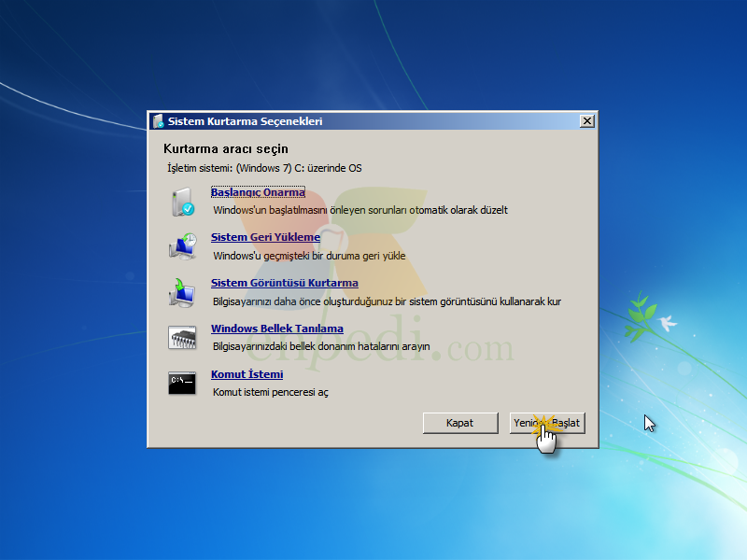Click 'Windows'u geçmişteki bir duruma geri yükle' text
The height and width of the screenshot is (560, 747).
(309, 256)
